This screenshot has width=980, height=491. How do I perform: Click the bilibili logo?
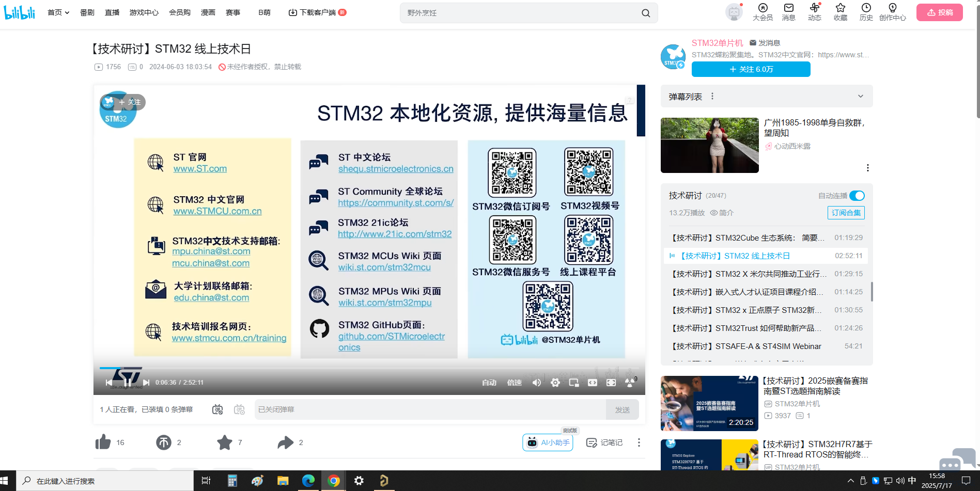point(20,12)
